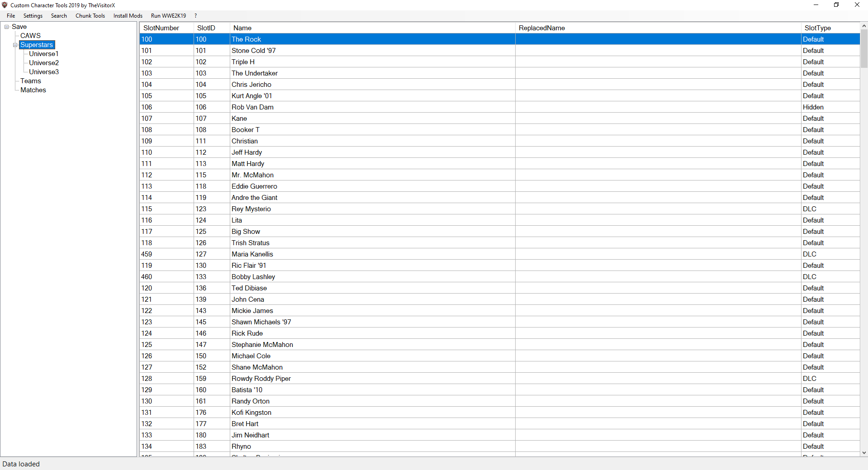This screenshot has height=470, width=868.
Task: Open the ? help menu
Action: pyautogui.click(x=195, y=16)
